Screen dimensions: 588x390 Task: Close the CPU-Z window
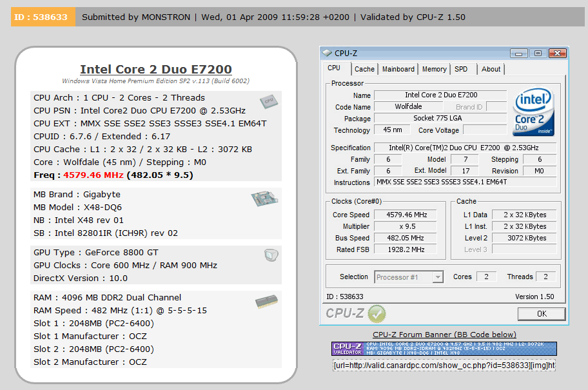[x=557, y=54]
